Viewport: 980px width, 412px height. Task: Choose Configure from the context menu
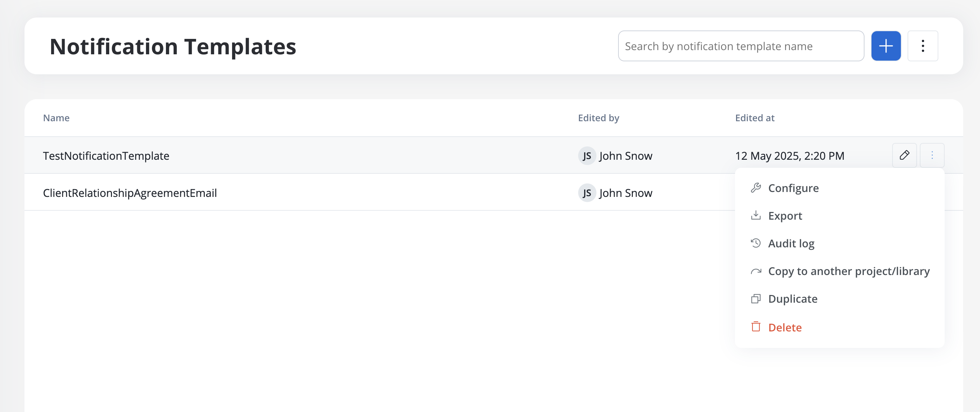point(839,188)
